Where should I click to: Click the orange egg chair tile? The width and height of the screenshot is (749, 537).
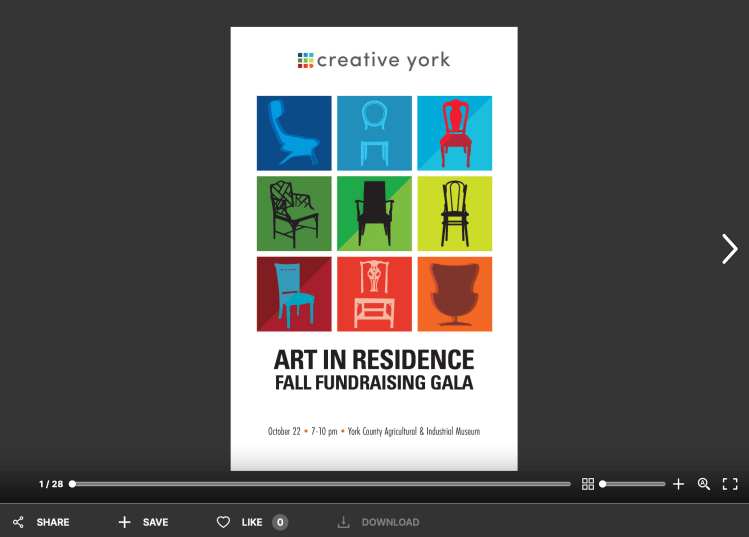(454, 294)
